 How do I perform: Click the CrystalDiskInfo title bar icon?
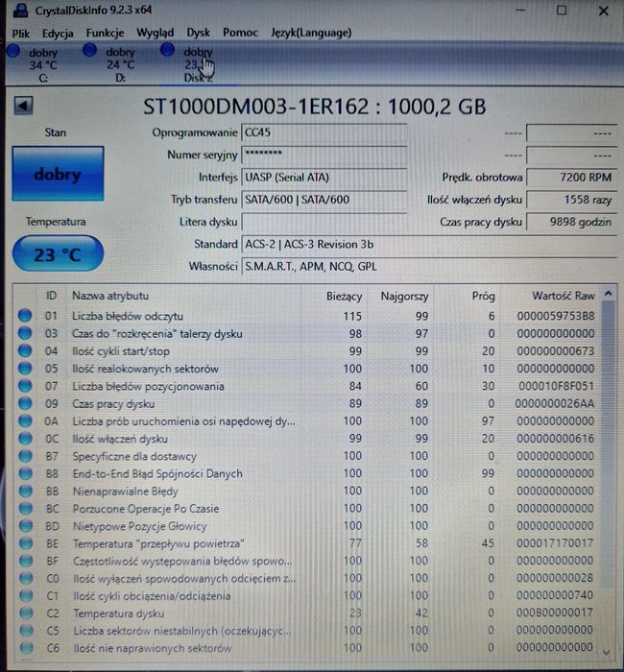(20, 10)
